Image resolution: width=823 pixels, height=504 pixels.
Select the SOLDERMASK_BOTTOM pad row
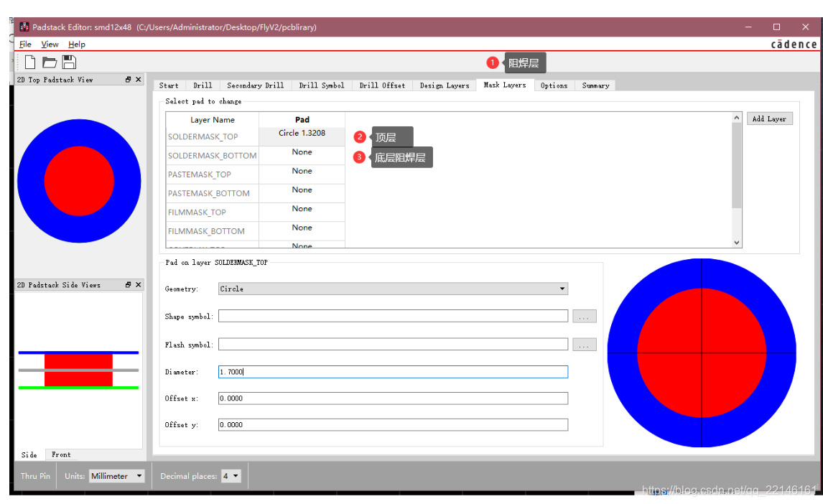click(x=302, y=154)
